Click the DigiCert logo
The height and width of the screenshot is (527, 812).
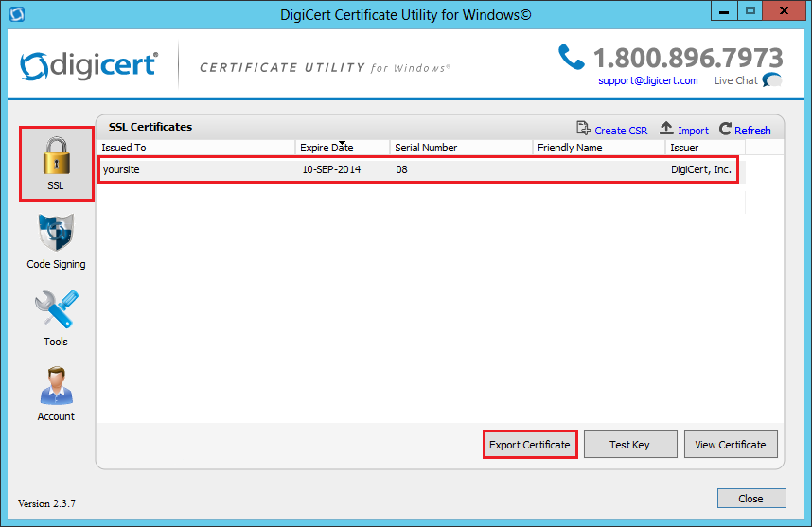click(x=89, y=65)
